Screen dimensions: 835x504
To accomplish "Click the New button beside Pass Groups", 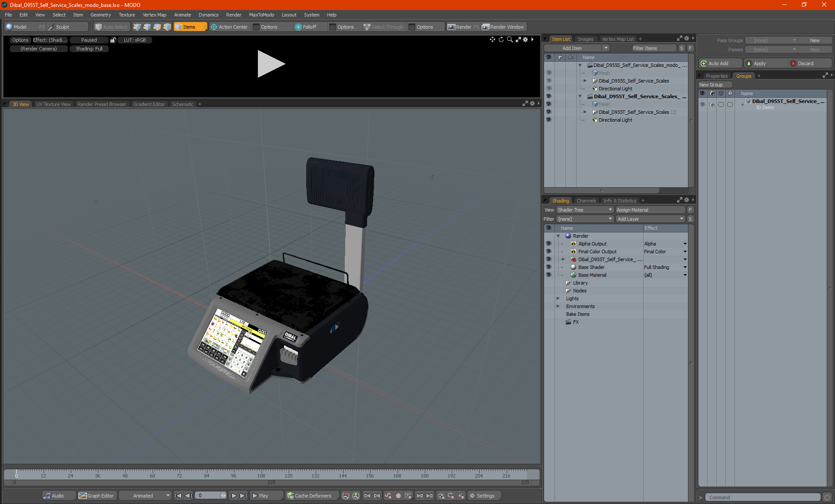I will tap(814, 40).
